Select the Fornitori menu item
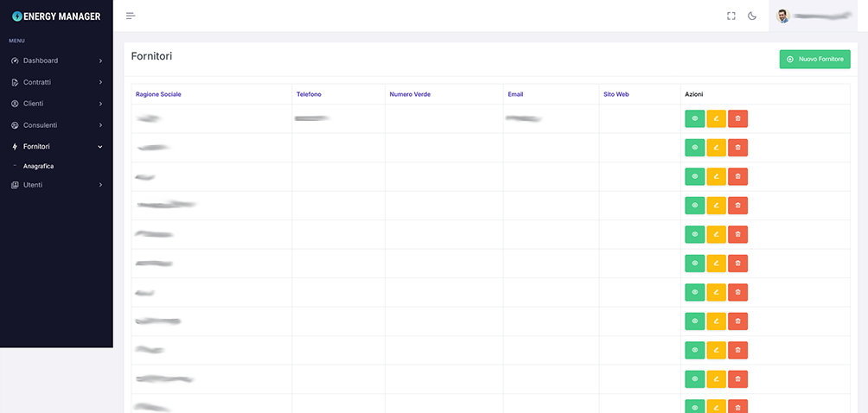Viewport: 868px width, 413px height. click(56, 147)
